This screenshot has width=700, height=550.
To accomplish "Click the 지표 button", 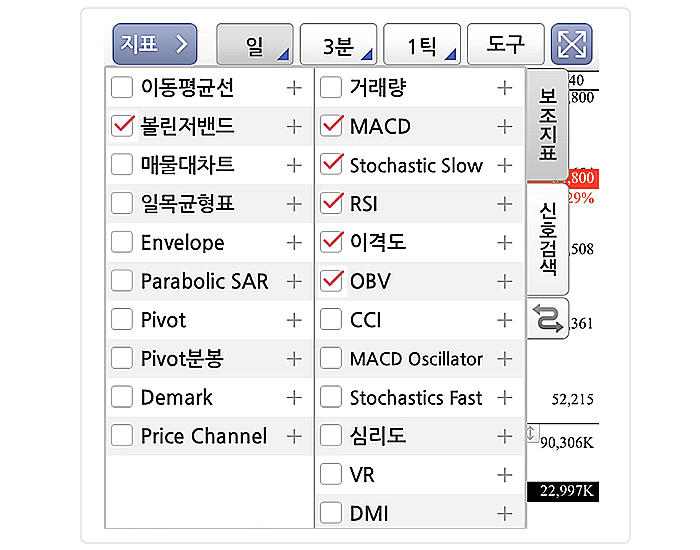I will tap(154, 45).
